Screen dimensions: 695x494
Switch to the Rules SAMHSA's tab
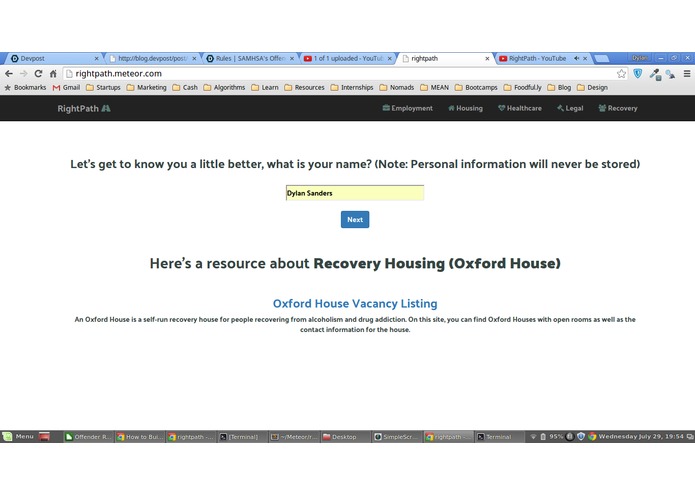tap(250, 58)
